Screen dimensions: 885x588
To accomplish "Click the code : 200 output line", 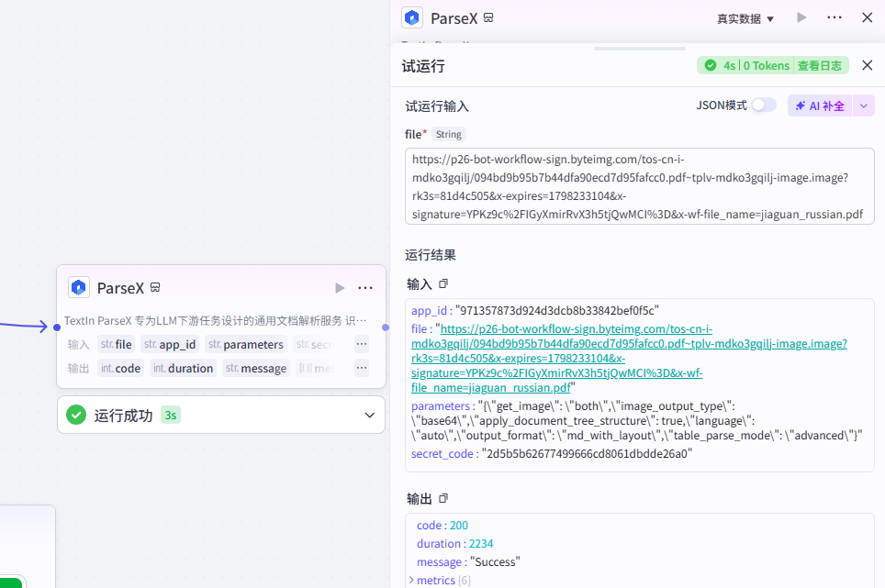I will pos(442,526).
